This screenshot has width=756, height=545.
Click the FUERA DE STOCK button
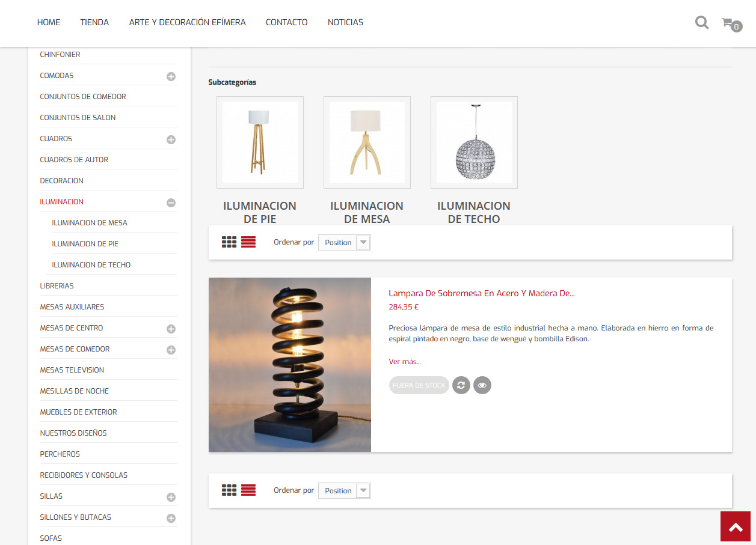[419, 385]
